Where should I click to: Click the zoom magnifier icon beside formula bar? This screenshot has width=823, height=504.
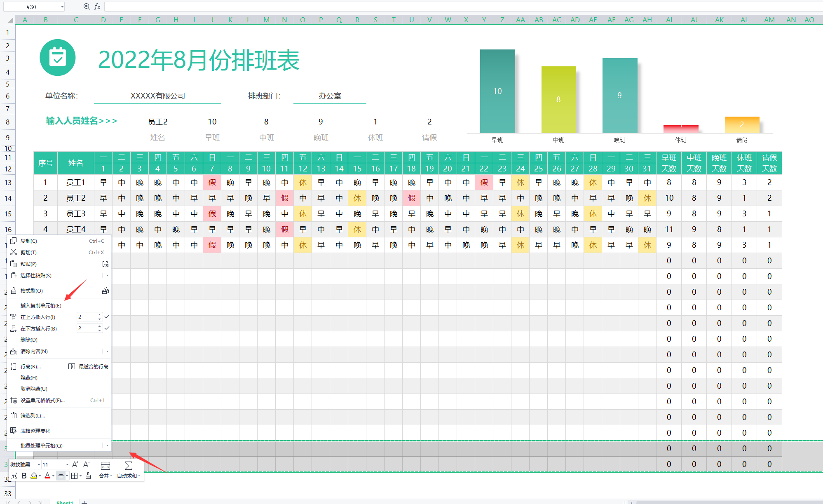pos(87,7)
